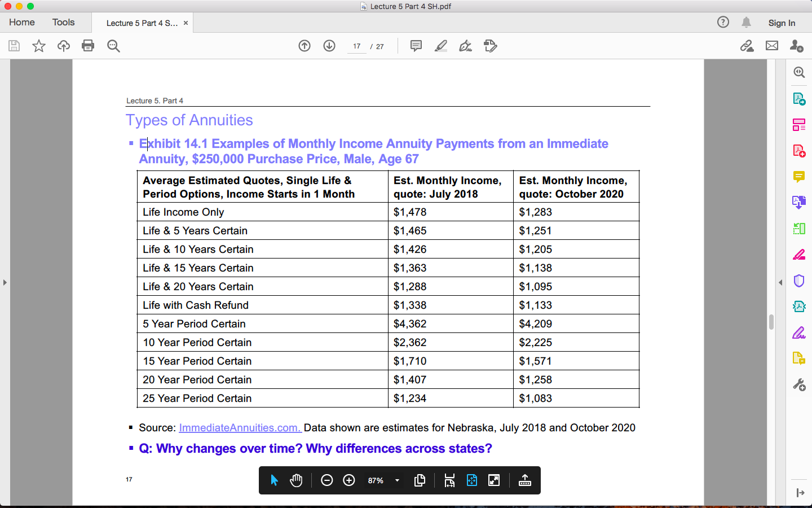
Task: Expand the left navigation pane arrow
Action: pyautogui.click(x=5, y=282)
